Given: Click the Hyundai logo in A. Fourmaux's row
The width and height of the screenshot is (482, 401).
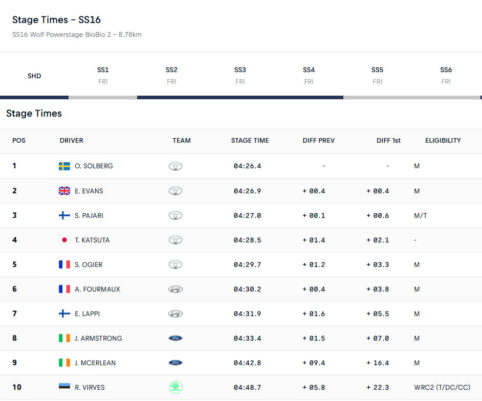Looking at the screenshot, I should [x=175, y=289].
